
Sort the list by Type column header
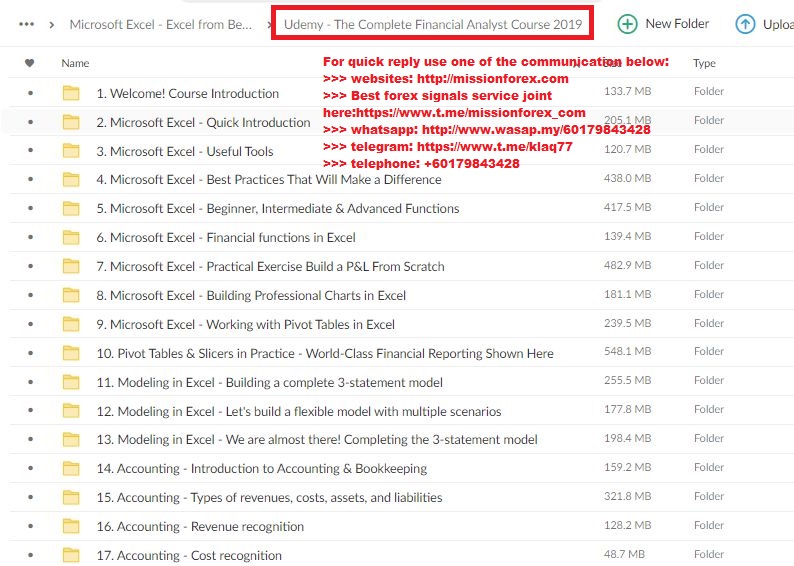pyautogui.click(x=704, y=63)
